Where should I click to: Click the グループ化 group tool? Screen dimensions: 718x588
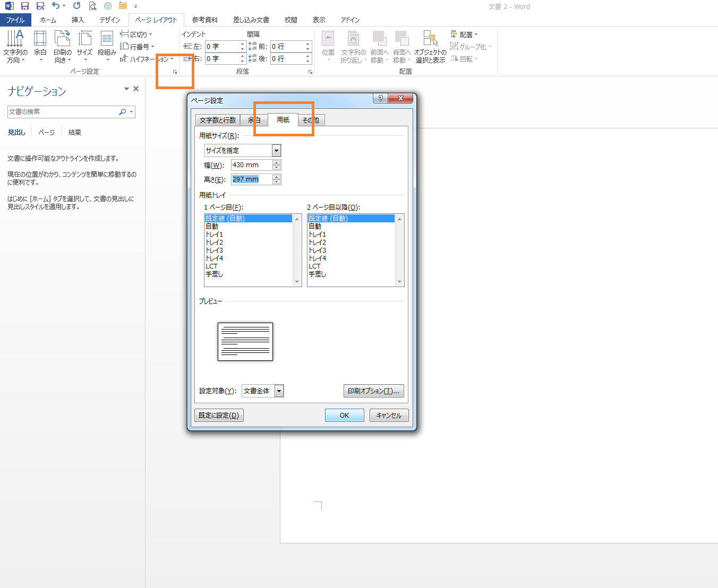tap(471, 47)
